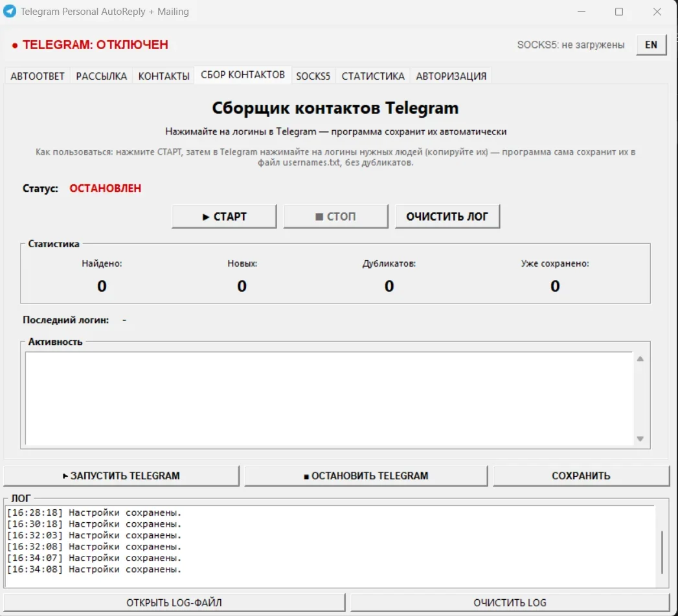
Task: Clear collector log with ОЧИСТИТЬ ЛОГ
Action: 447,216
